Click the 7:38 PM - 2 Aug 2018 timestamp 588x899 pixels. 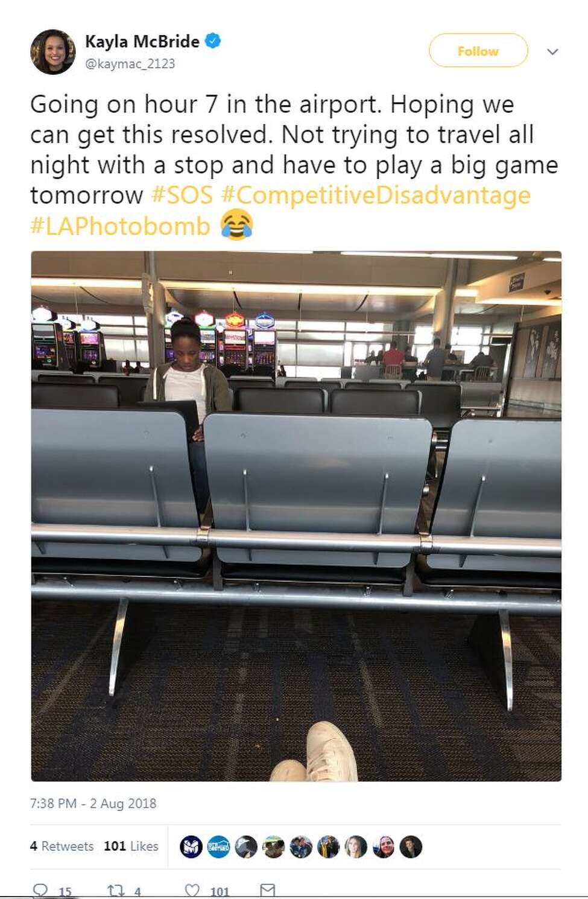click(93, 804)
